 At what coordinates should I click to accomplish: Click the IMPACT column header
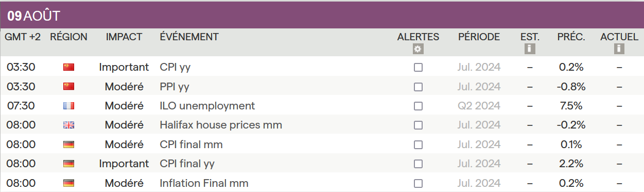point(124,37)
